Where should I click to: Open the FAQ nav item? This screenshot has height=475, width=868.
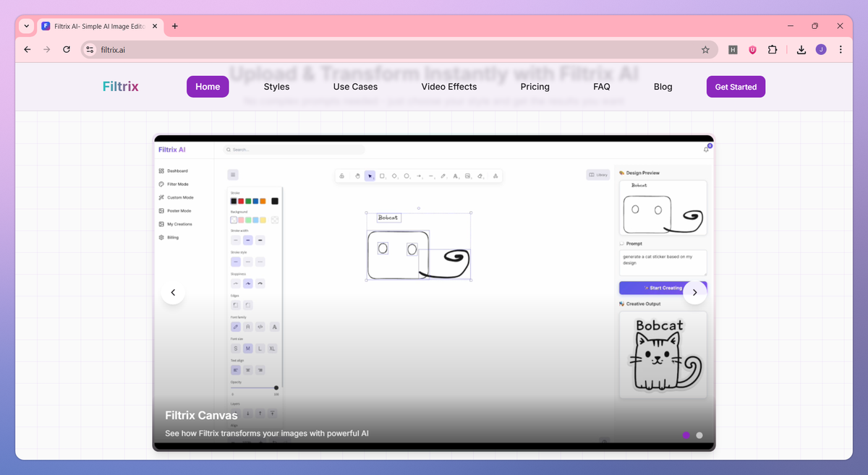pos(602,87)
